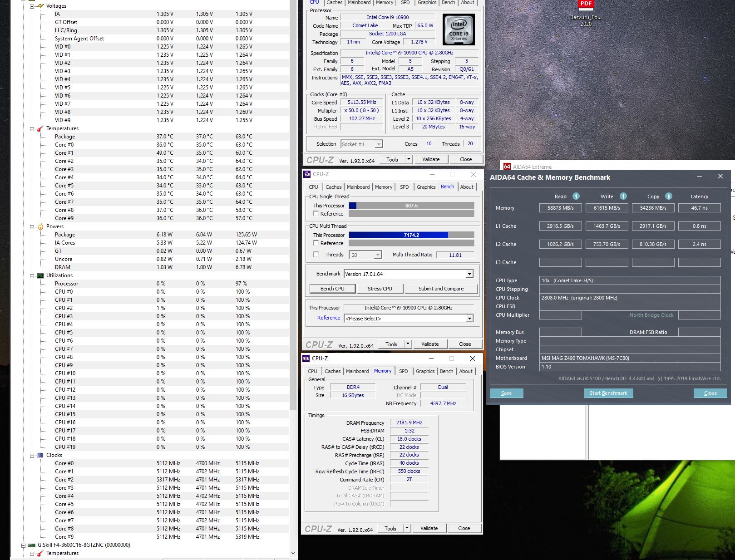Click the Write info icon in AIDA64 benchmark
The image size is (735, 560).
tap(623, 196)
